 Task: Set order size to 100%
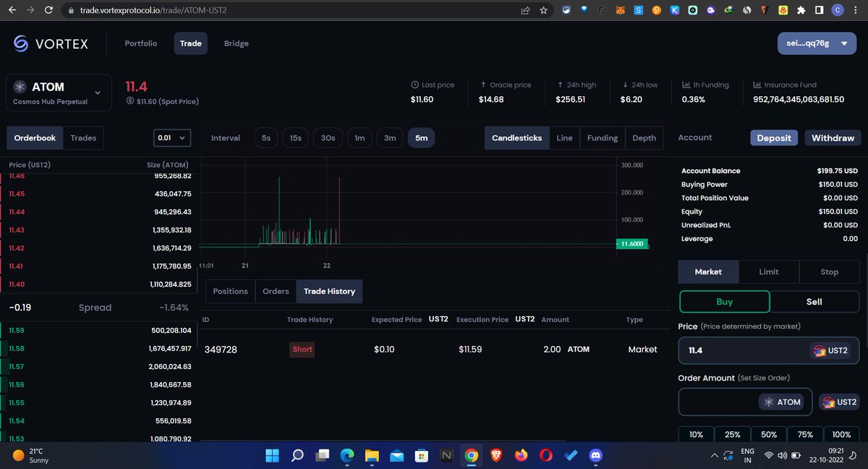point(842,434)
